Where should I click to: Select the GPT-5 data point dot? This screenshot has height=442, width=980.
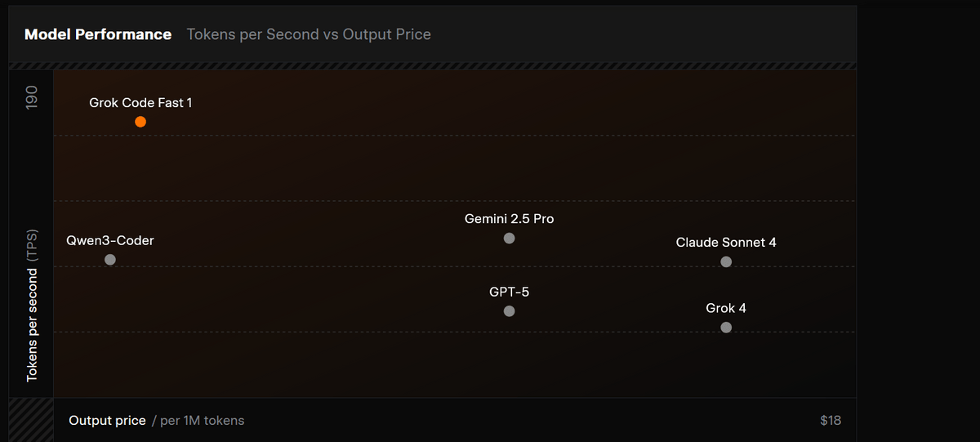[x=510, y=311]
